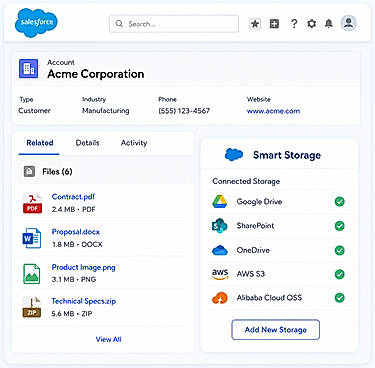Click OneDrive connected checkmark
This screenshot has height=368, width=375.
coord(340,250)
